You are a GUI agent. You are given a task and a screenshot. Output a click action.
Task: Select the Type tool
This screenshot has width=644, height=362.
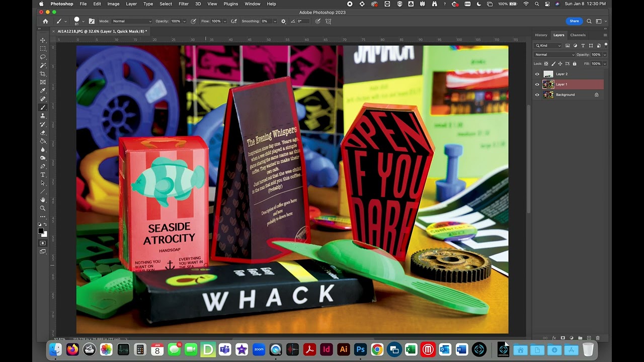[43, 174]
